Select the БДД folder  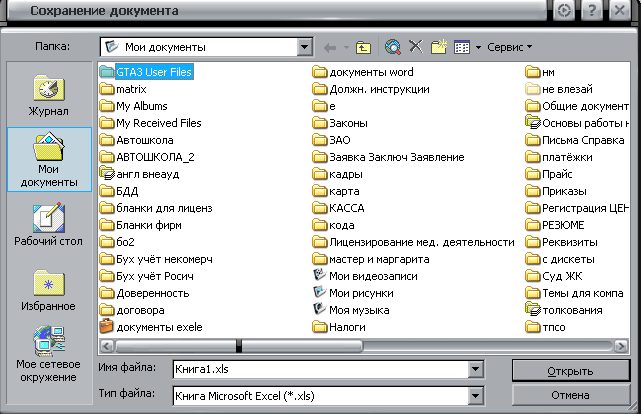[119, 191]
